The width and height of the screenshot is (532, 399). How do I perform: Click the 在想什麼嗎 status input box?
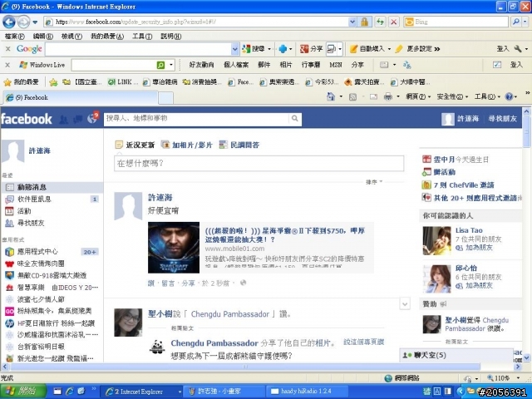pos(259,164)
